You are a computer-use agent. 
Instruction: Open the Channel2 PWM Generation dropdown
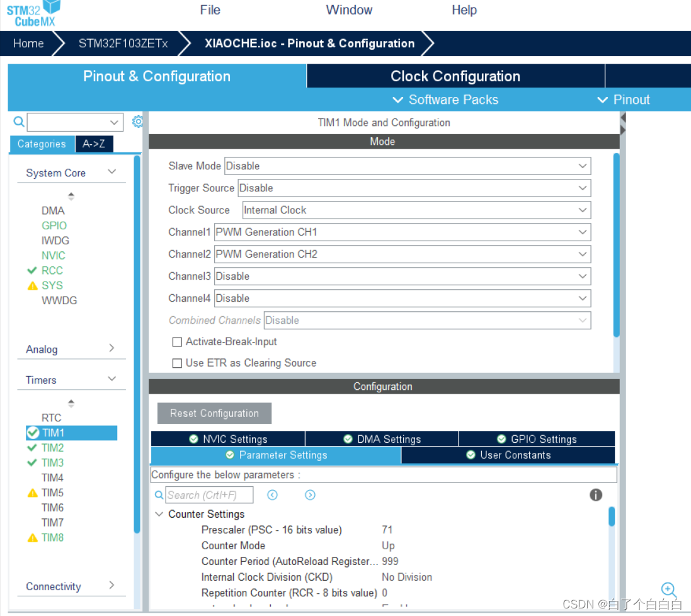[402, 254]
